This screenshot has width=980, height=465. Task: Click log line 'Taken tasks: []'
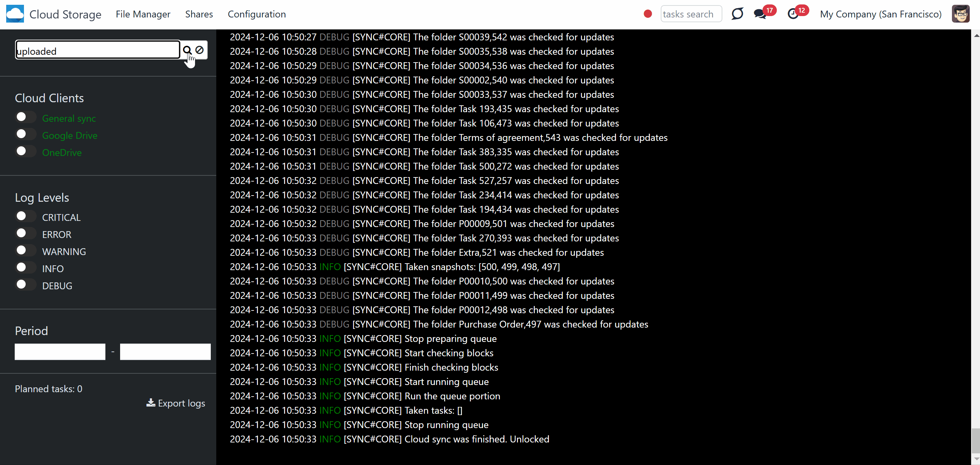[x=346, y=411]
